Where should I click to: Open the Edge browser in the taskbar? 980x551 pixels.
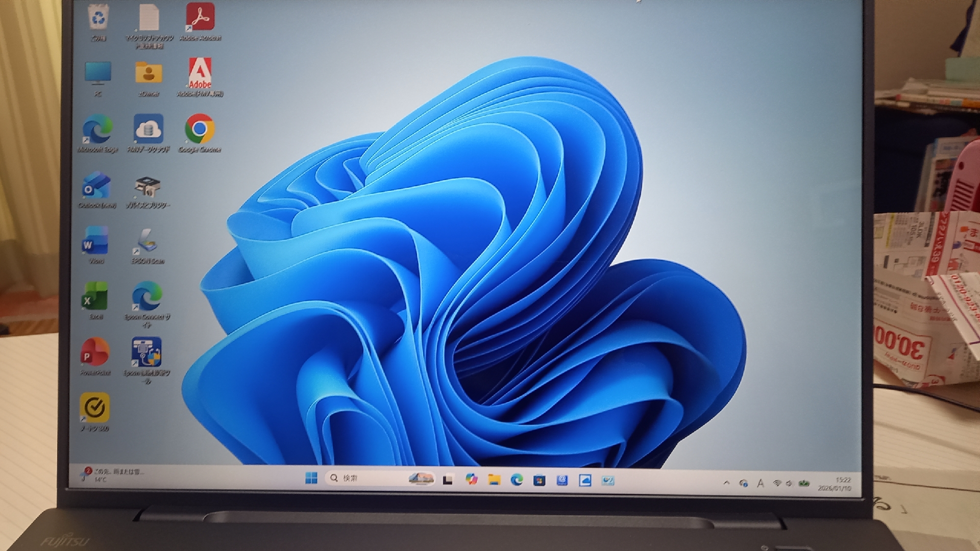(517, 480)
